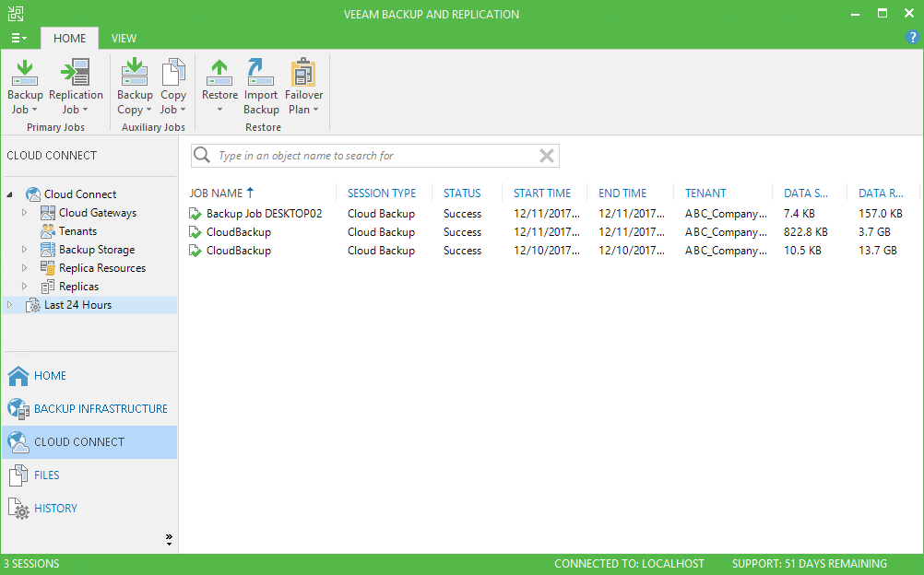
Task: Sort by START TIME column header
Action: click(542, 193)
